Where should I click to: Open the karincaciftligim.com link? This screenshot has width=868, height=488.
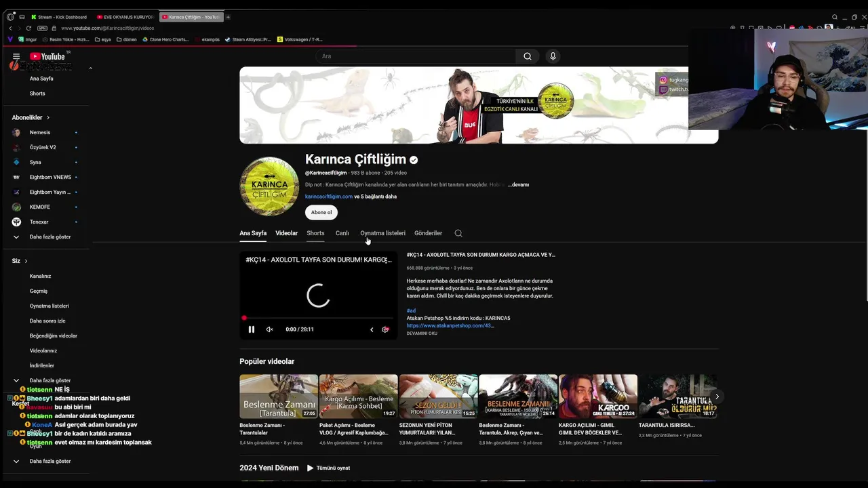click(x=329, y=197)
